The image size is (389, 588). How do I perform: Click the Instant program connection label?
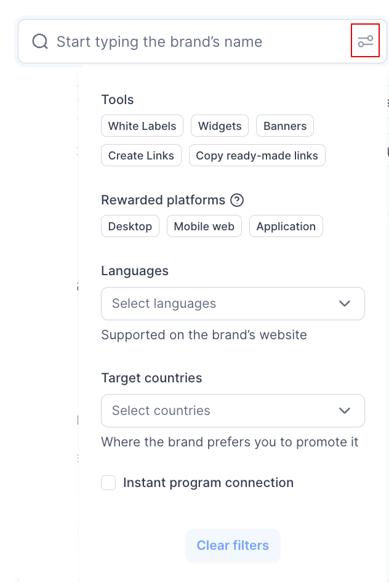(209, 483)
